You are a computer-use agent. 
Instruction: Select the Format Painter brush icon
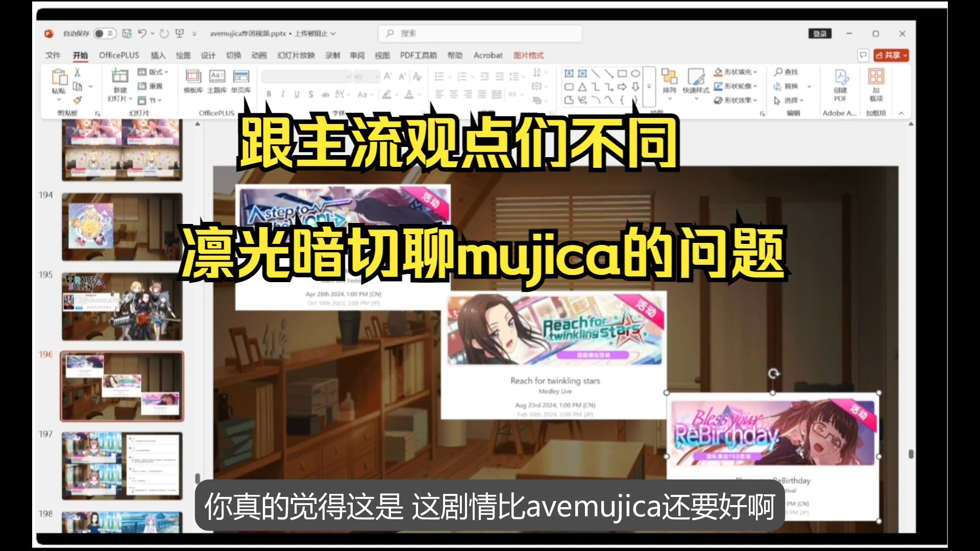pos(77,100)
